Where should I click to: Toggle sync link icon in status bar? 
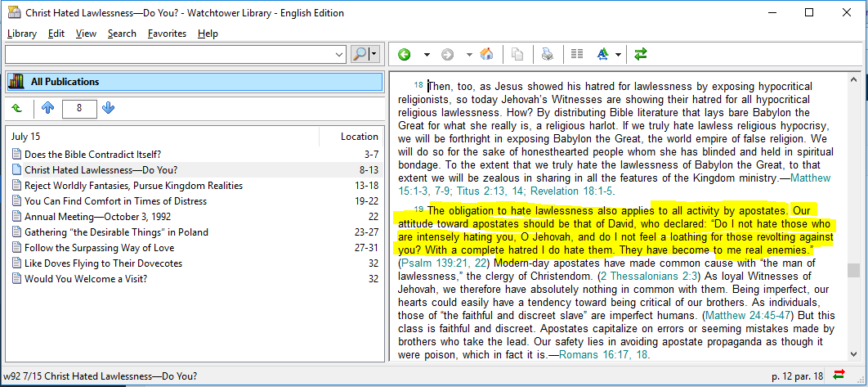pyautogui.click(x=839, y=376)
